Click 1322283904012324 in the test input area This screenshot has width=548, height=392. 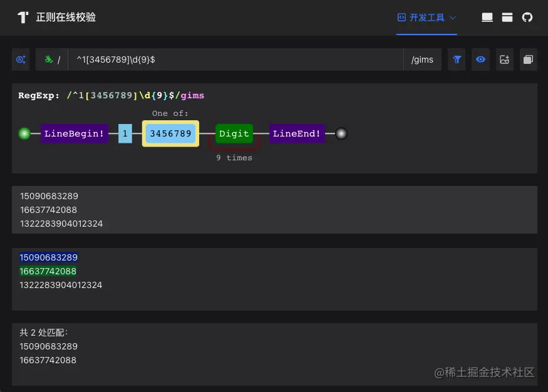(x=61, y=224)
